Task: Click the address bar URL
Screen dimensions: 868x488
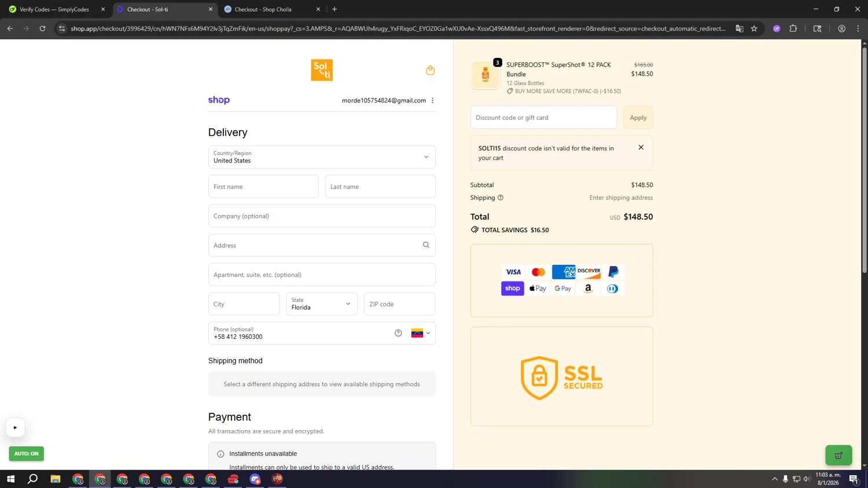Action: point(398,28)
